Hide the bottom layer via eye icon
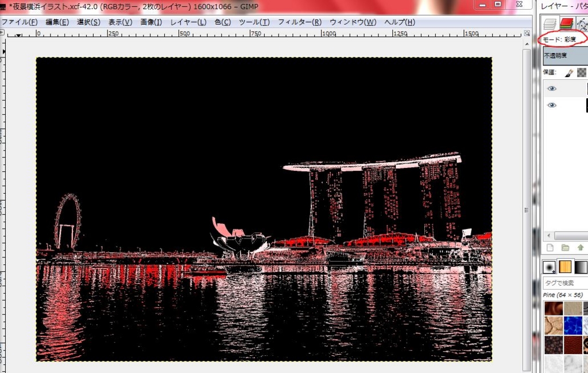588x373 pixels. pos(552,105)
